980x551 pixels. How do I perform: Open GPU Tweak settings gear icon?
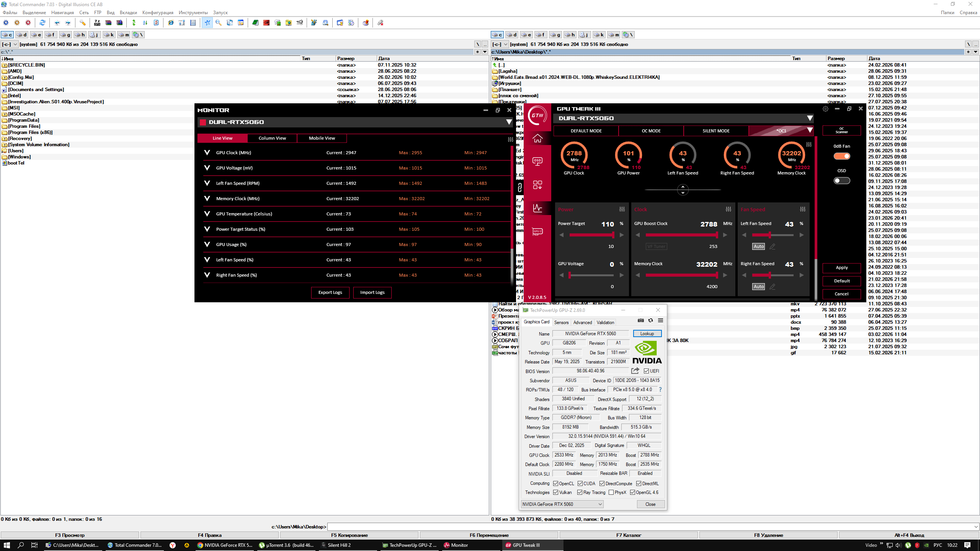tap(825, 109)
